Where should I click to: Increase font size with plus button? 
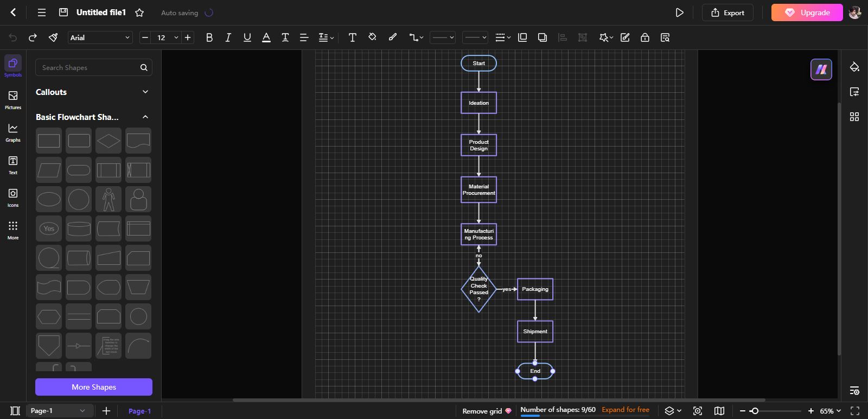pyautogui.click(x=188, y=37)
